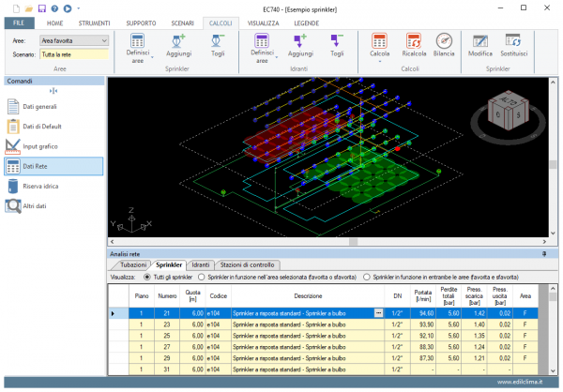This screenshot has height=392, width=563.
Task: Open the Tubazioni tab
Action: tap(133, 264)
